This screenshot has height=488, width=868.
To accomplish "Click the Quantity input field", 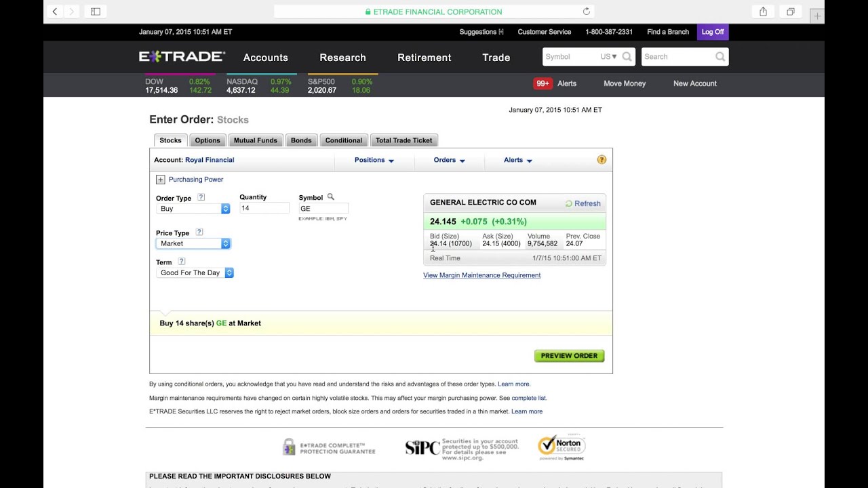I will [x=264, y=208].
